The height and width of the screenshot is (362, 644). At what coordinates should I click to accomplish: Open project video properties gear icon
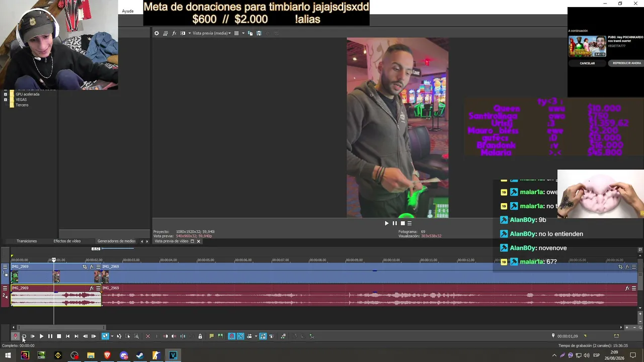pos(156,33)
